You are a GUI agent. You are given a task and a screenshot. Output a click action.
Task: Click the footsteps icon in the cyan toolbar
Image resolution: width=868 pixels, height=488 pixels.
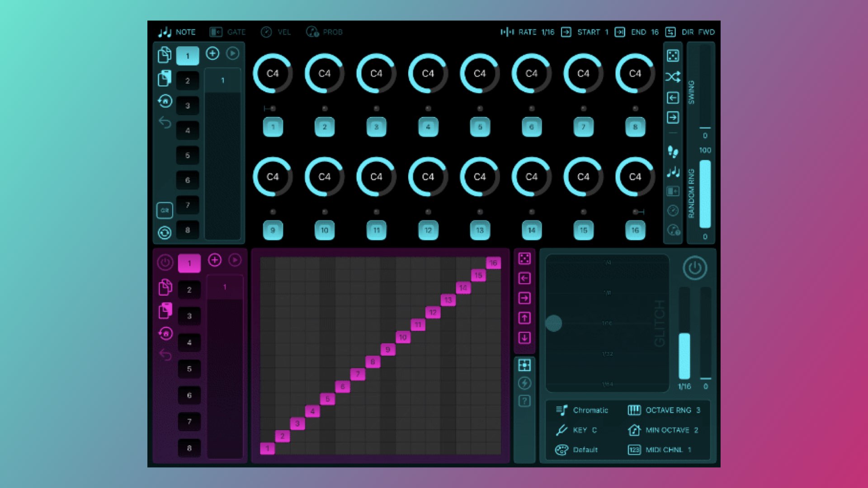(x=673, y=152)
